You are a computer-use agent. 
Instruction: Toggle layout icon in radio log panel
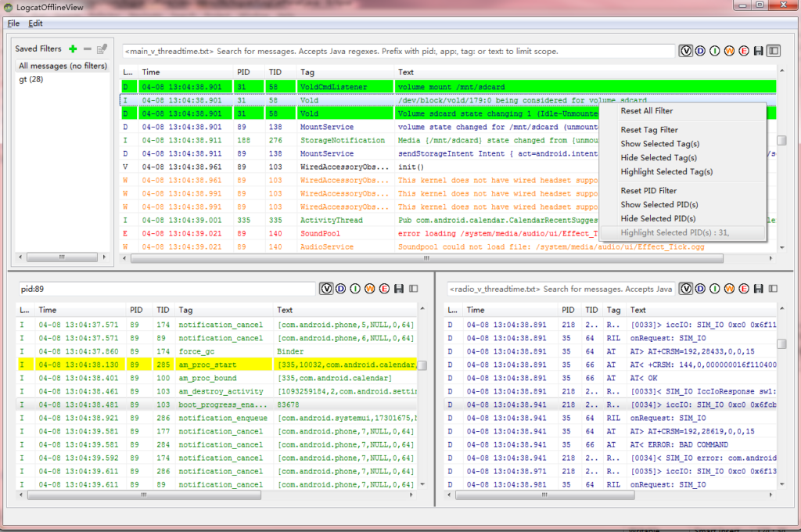point(773,289)
